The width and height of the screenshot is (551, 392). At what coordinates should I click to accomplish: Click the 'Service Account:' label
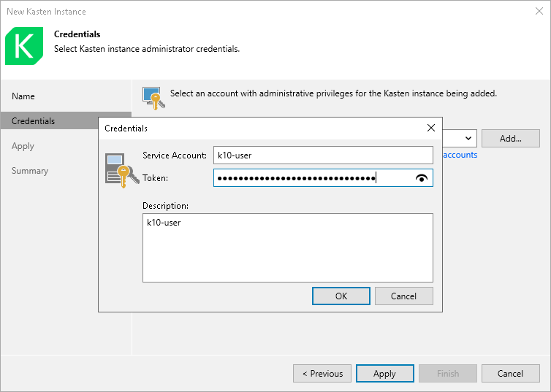[175, 155]
